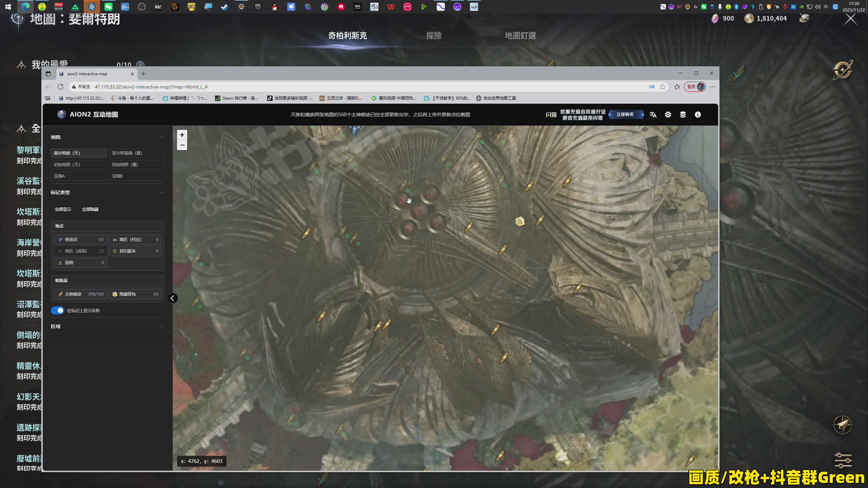Click the hidden backpack marker on map
This screenshot has width=868, height=488.
click(520, 221)
